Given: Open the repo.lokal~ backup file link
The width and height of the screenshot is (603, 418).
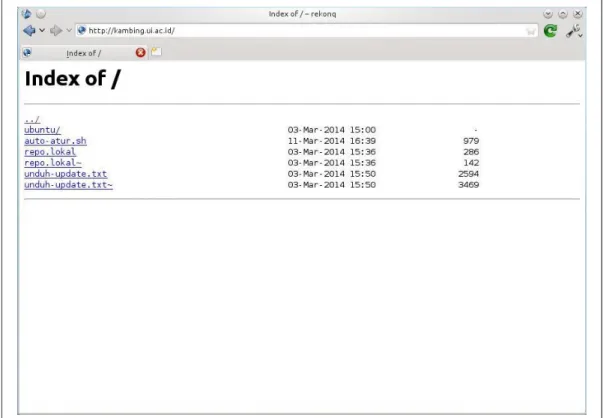Looking at the screenshot, I should 53,163.
